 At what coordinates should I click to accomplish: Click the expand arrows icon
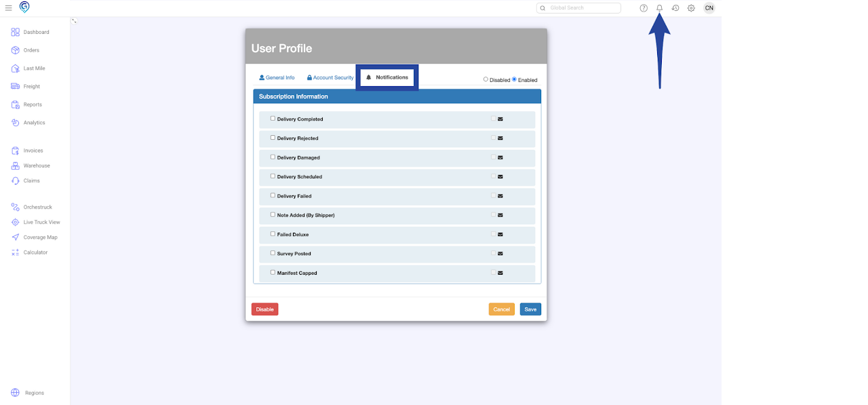(74, 21)
